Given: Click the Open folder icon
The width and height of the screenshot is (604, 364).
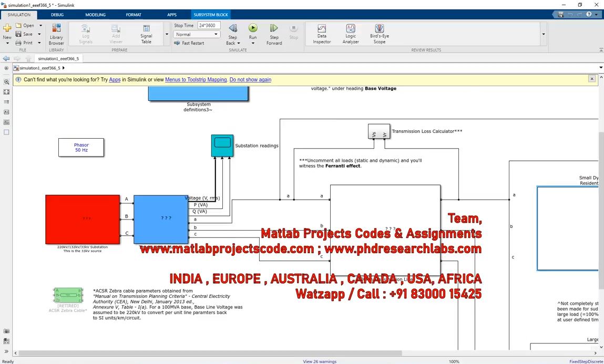Looking at the screenshot, I should tap(18, 25).
